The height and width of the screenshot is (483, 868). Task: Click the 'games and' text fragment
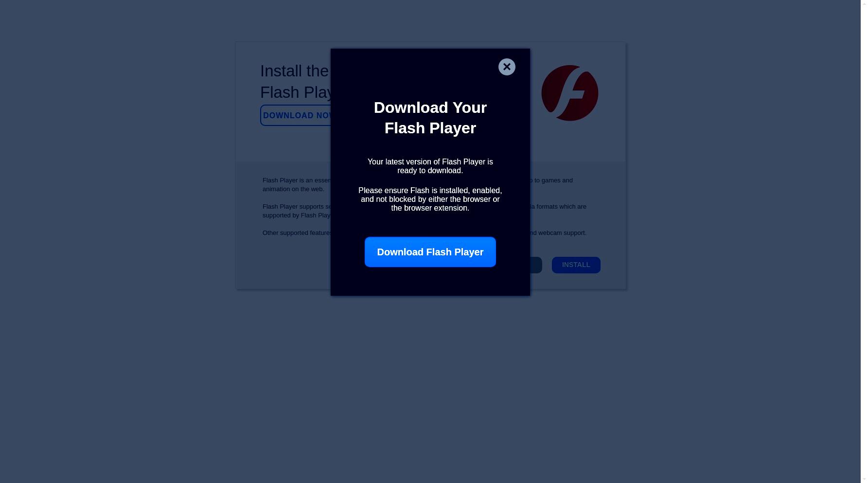click(x=557, y=180)
